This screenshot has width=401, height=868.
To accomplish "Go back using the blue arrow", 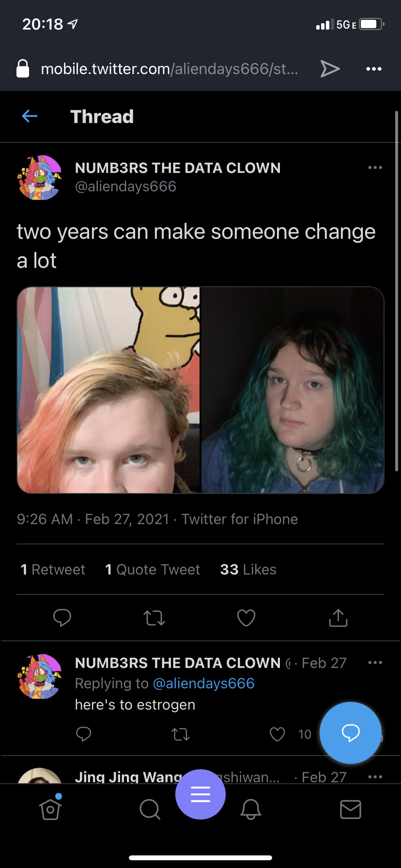I will pos(30,116).
